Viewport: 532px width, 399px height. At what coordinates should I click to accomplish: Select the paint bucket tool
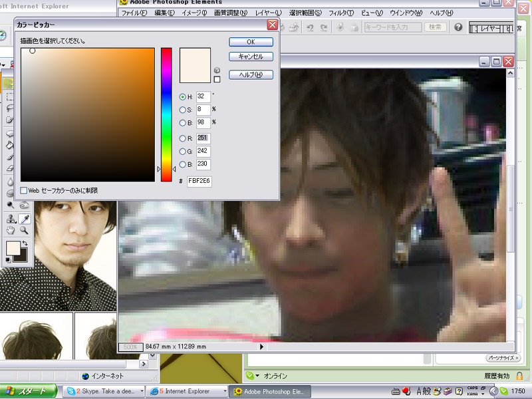[9, 145]
